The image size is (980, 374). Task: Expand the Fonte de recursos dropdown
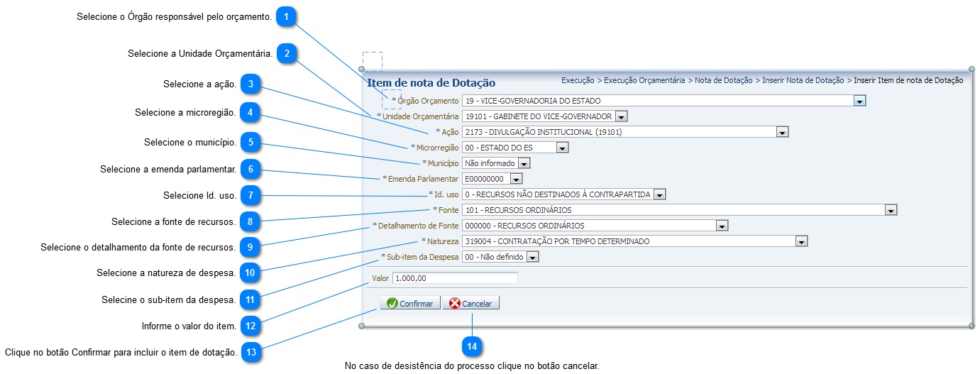click(x=891, y=210)
